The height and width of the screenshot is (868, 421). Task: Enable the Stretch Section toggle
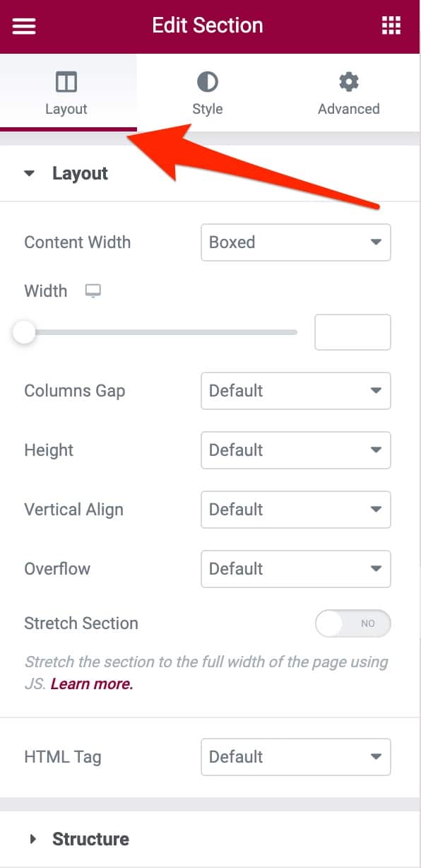(353, 623)
